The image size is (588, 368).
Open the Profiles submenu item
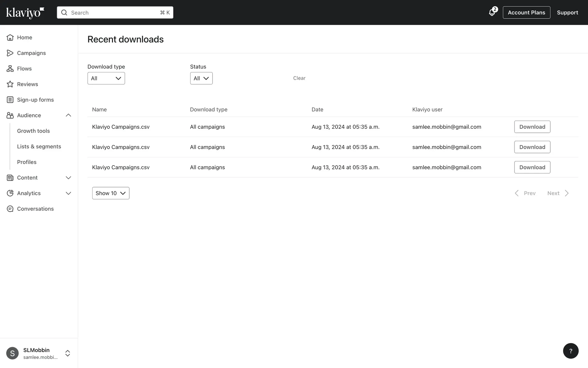pyautogui.click(x=27, y=162)
